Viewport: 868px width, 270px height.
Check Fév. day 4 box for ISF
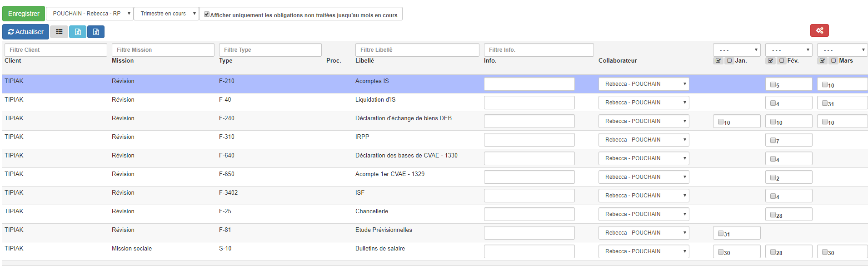pyautogui.click(x=773, y=196)
